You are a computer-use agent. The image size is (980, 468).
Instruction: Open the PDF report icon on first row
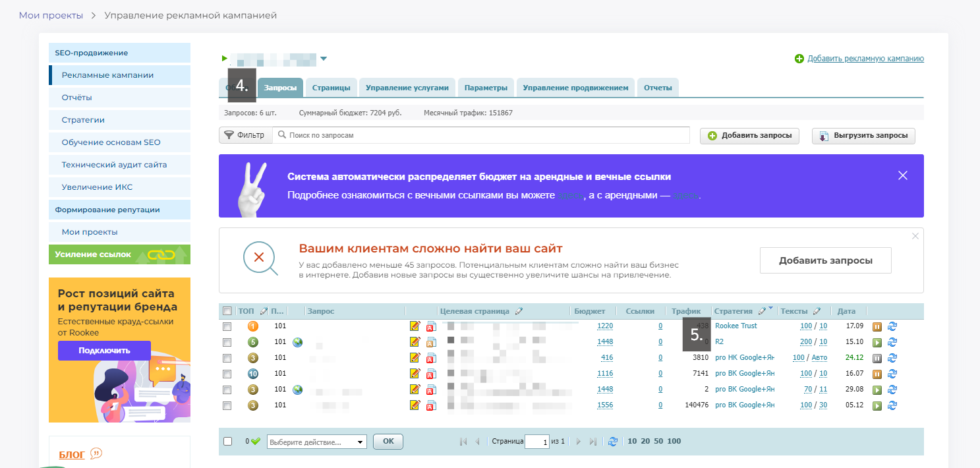(432, 326)
